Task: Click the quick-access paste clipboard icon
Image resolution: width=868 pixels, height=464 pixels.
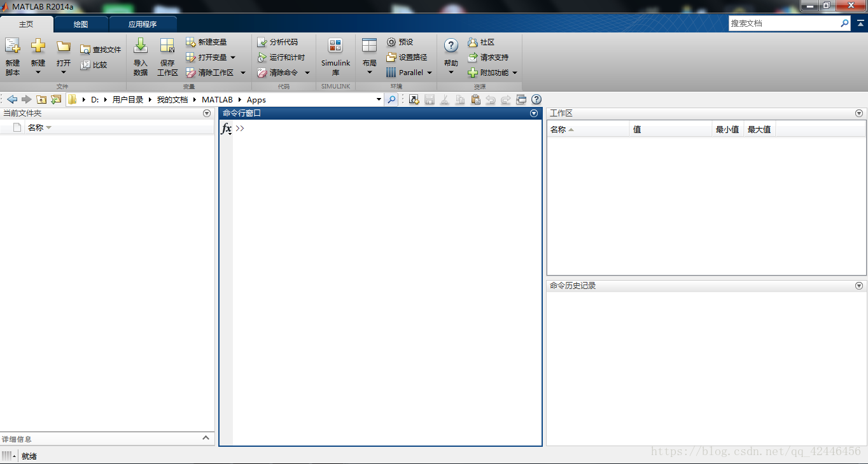Action: point(475,99)
